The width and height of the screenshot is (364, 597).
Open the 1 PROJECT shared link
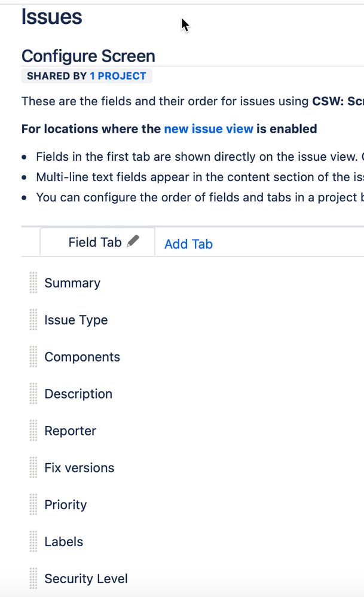(118, 76)
